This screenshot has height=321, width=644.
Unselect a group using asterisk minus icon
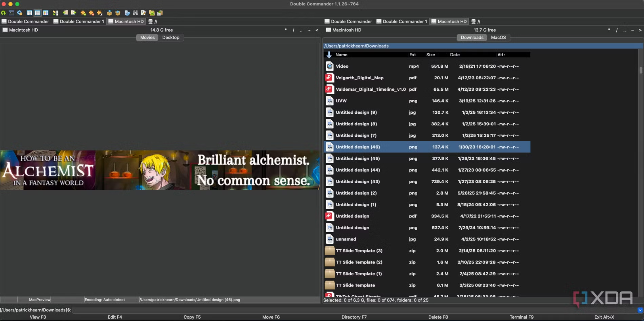[x=92, y=13]
